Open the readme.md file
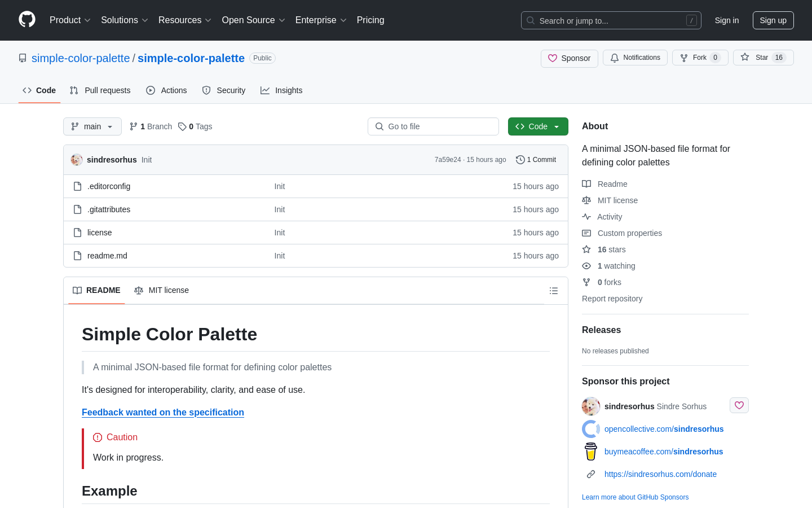Image resolution: width=812 pixels, height=508 pixels. point(107,256)
